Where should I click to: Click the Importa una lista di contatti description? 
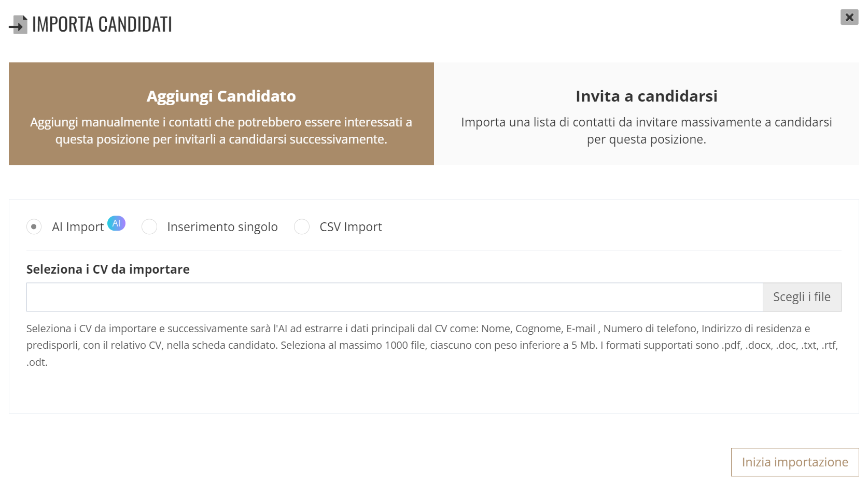[647, 131]
